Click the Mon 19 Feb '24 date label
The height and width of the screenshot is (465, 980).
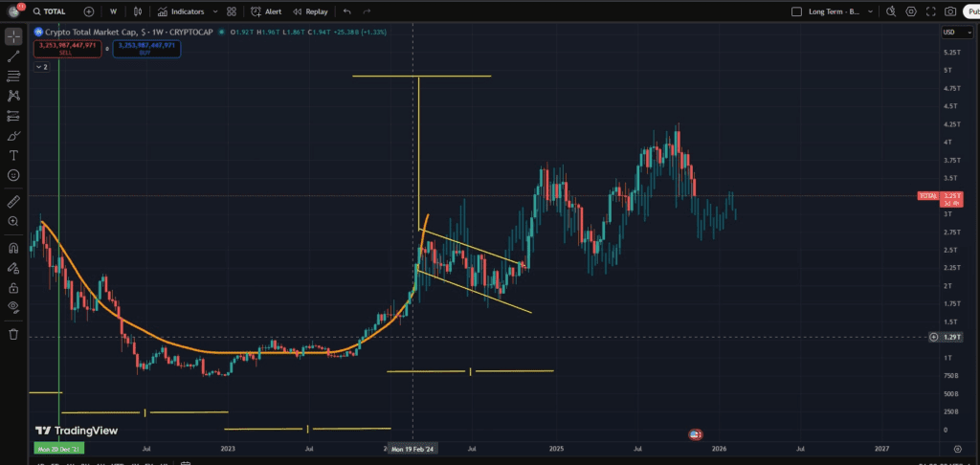tap(412, 449)
